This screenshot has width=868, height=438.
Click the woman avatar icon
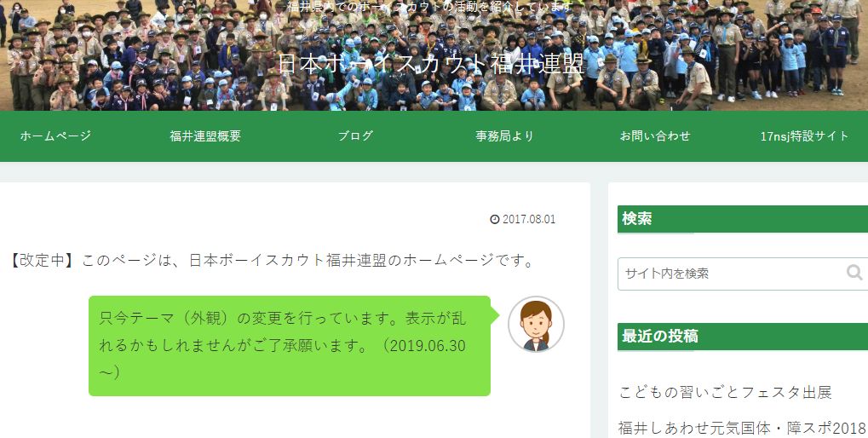tap(536, 325)
